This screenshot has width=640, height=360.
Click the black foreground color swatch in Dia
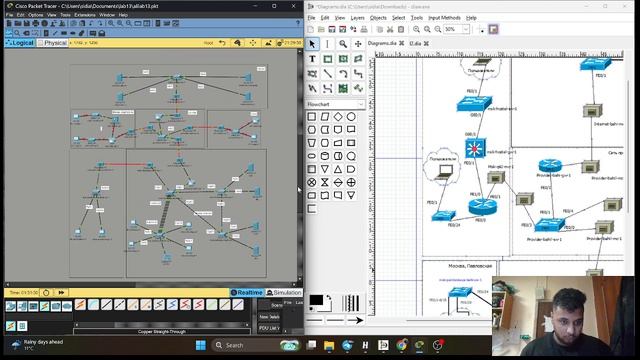316,300
